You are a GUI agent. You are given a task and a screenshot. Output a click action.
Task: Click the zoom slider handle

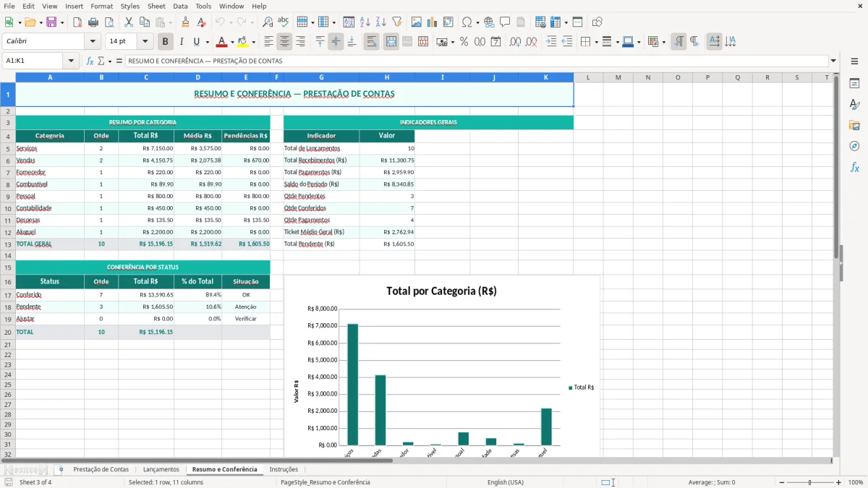click(x=810, y=482)
